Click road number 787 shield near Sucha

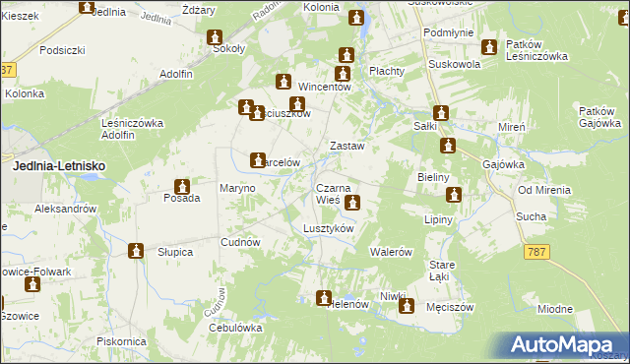pyautogui.click(x=536, y=252)
